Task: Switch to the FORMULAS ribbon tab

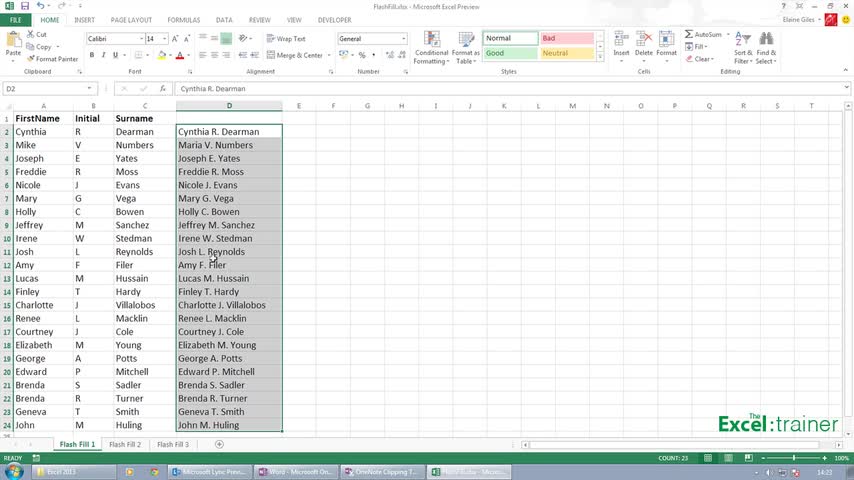Action: [x=184, y=20]
